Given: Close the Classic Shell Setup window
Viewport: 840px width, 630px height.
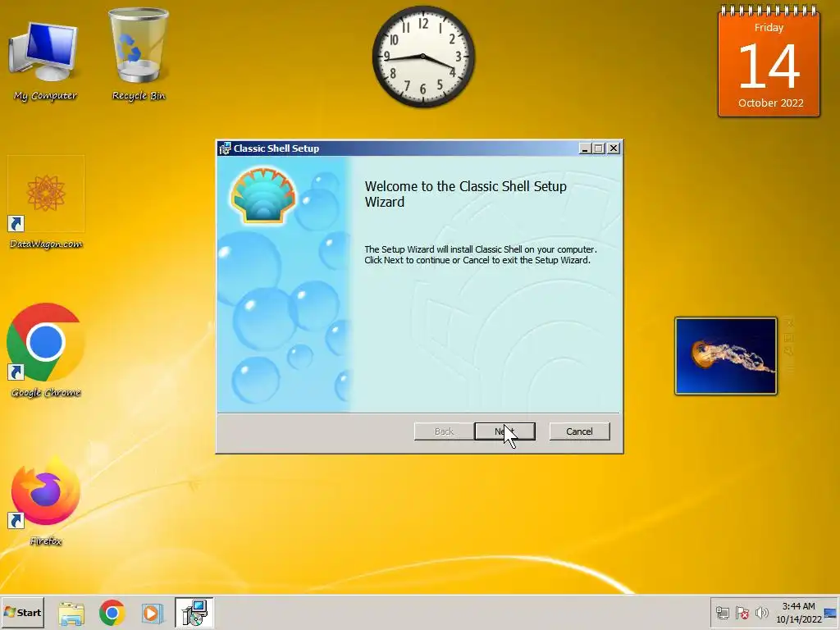Looking at the screenshot, I should [614, 148].
